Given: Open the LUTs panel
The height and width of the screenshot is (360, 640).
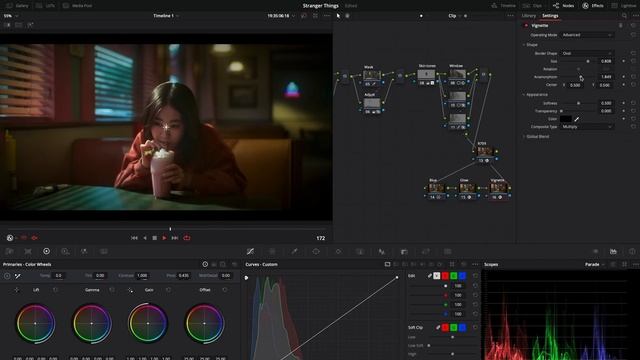Looking at the screenshot, I should tap(45, 6).
